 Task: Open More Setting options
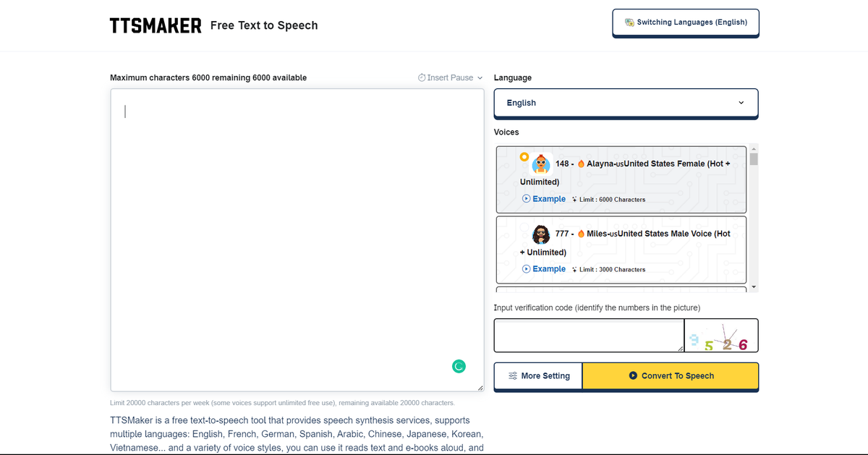point(538,376)
